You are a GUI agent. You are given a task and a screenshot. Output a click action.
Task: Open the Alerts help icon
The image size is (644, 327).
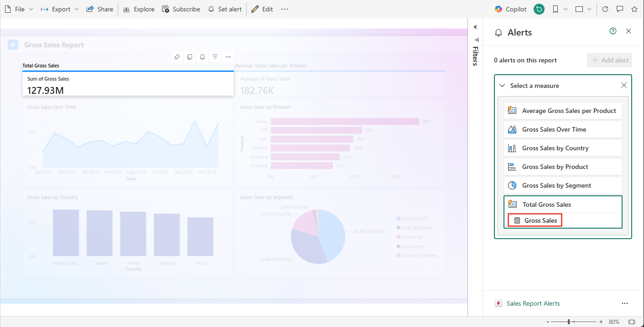[x=613, y=31]
